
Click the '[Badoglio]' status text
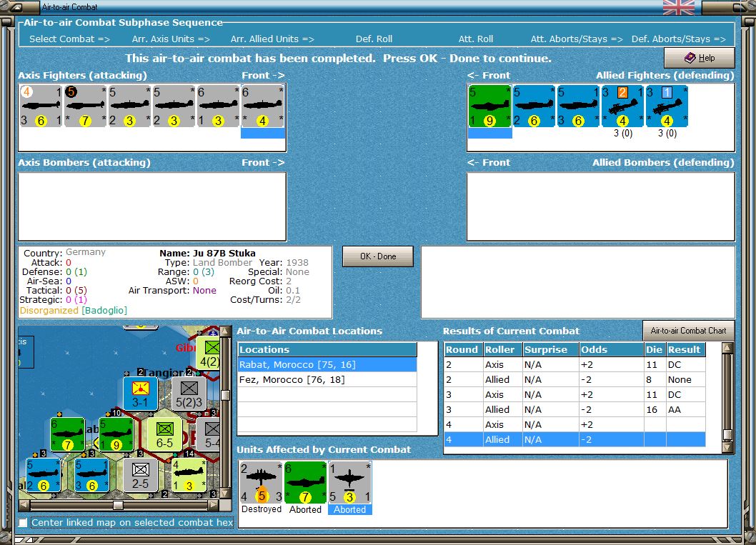pyautogui.click(x=104, y=310)
